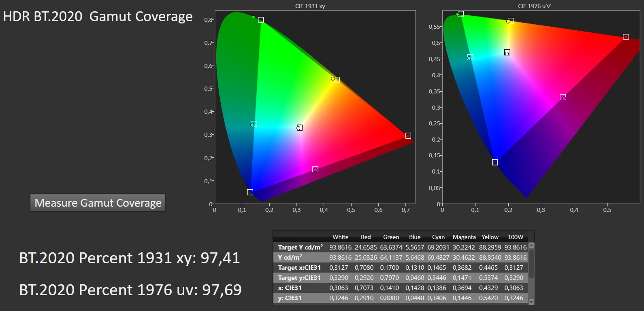
Task: Pick the magenta target marker in CIE 1931 chart
Action: [x=316, y=169]
